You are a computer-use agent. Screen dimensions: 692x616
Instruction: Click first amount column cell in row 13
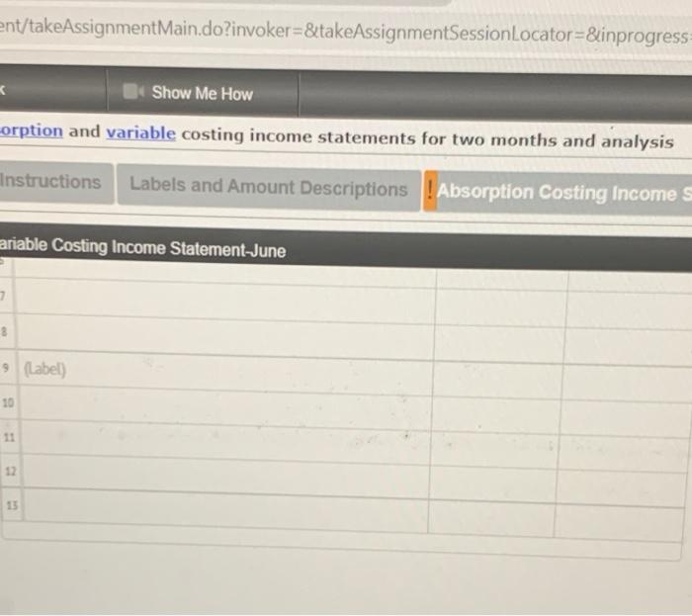click(x=491, y=516)
